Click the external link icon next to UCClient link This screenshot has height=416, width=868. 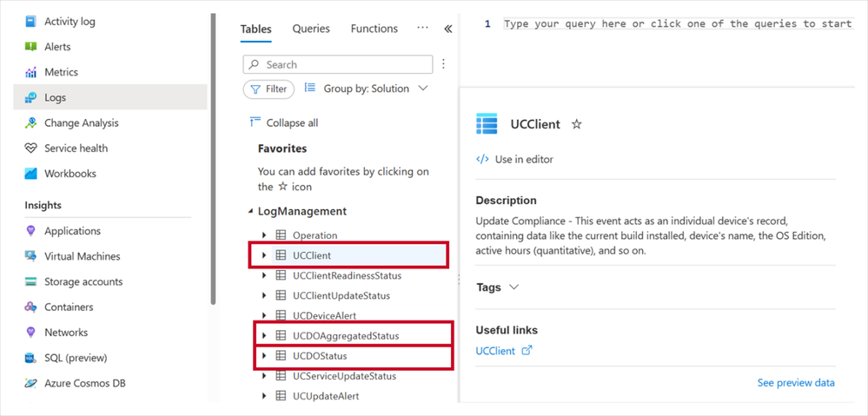point(527,350)
